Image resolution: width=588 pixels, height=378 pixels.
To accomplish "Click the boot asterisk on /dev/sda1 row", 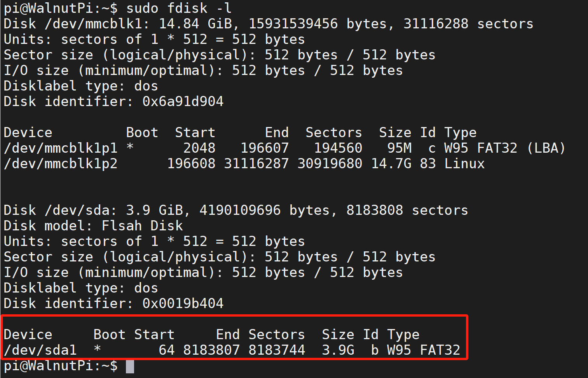I will click(x=98, y=348).
